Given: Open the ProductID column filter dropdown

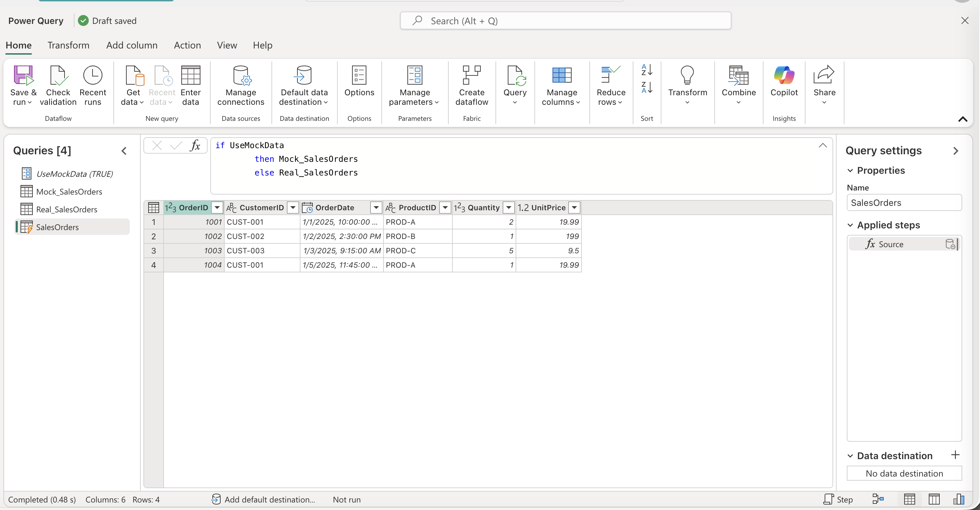Looking at the screenshot, I should [445, 208].
